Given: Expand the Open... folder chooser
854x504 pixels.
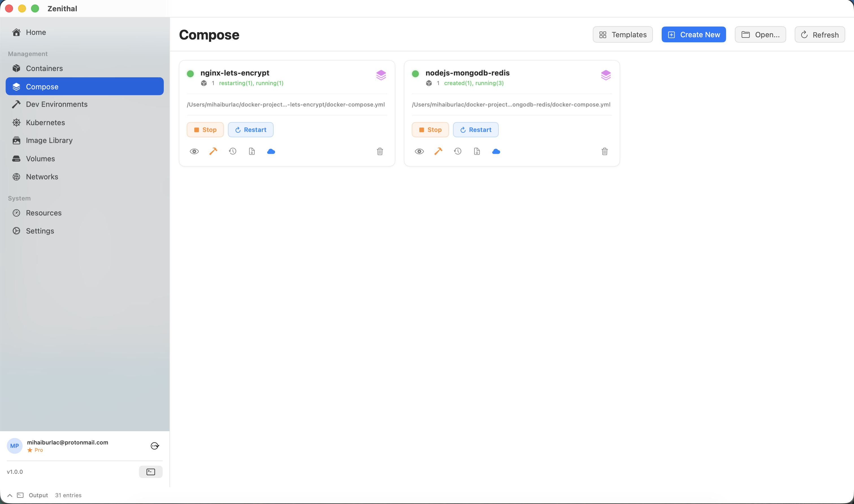Looking at the screenshot, I should pyautogui.click(x=760, y=34).
